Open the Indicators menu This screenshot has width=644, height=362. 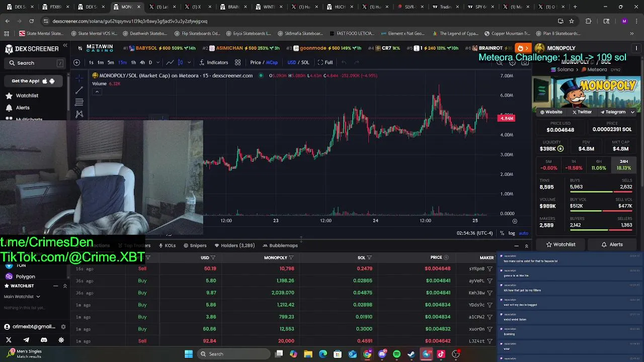tap(214, 62)
